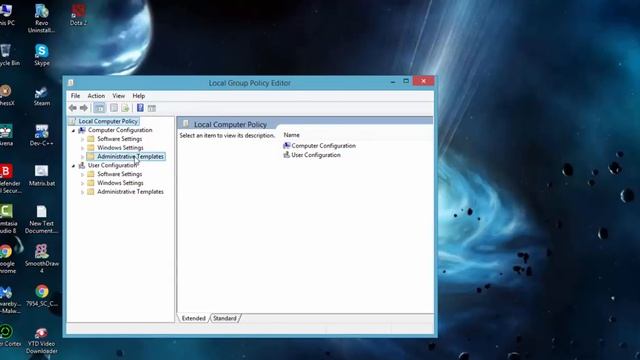Open the Dev-C++ desktop icon
This screenshot has height=360, width=640.
(x=42, y=136)
